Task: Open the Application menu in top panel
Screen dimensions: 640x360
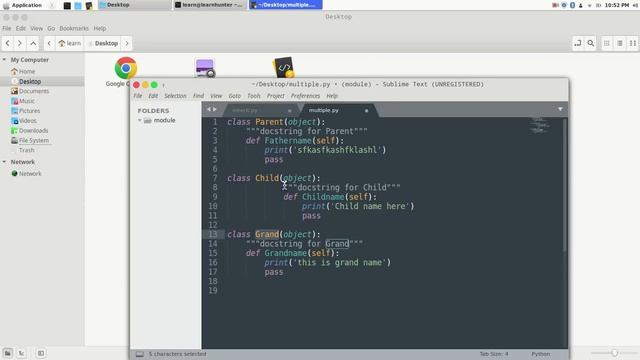Action: click(x=23, y=5)
